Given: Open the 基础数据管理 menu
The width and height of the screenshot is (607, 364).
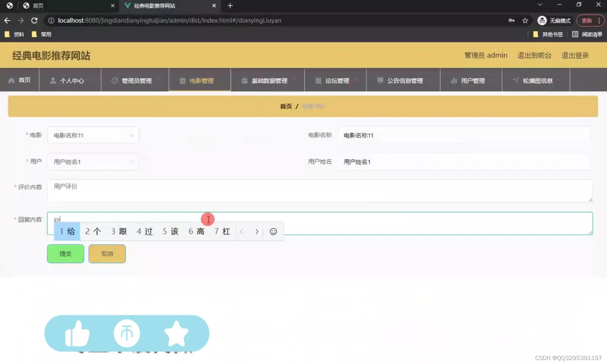Looking at the screenshot, I should point(268,81).
